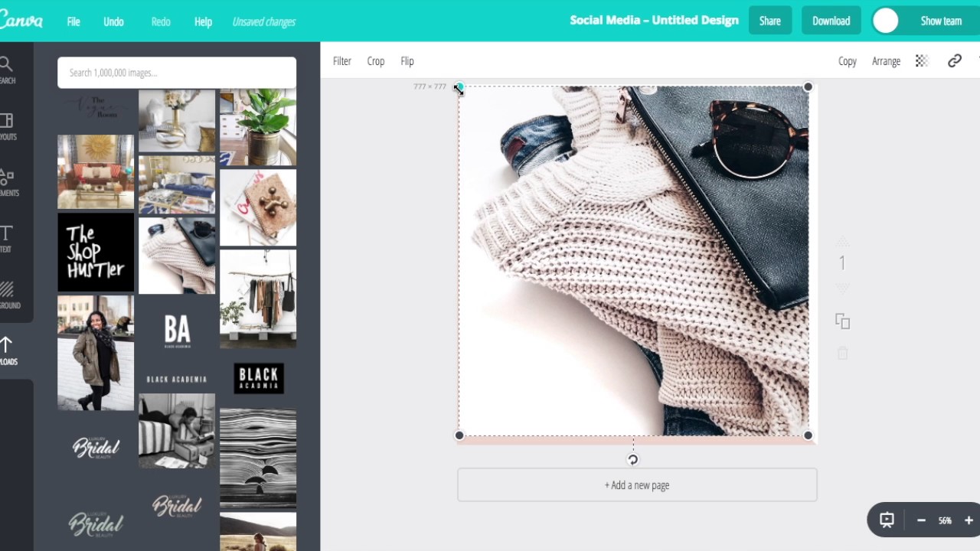The width and height of the screenshot is (980, 551).
Task: Click the page number 1 label
Action: pyautogui.click(x=841, y=263)
